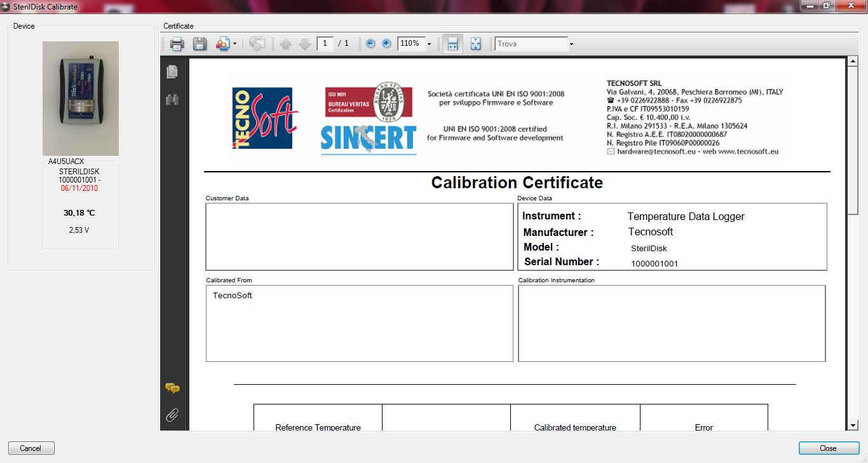Image resolution: width=868 pixels, height=463 pixels.
Task: Click the SterilDisk Calibrate title bar icon
Action: [x=6, y=6]
